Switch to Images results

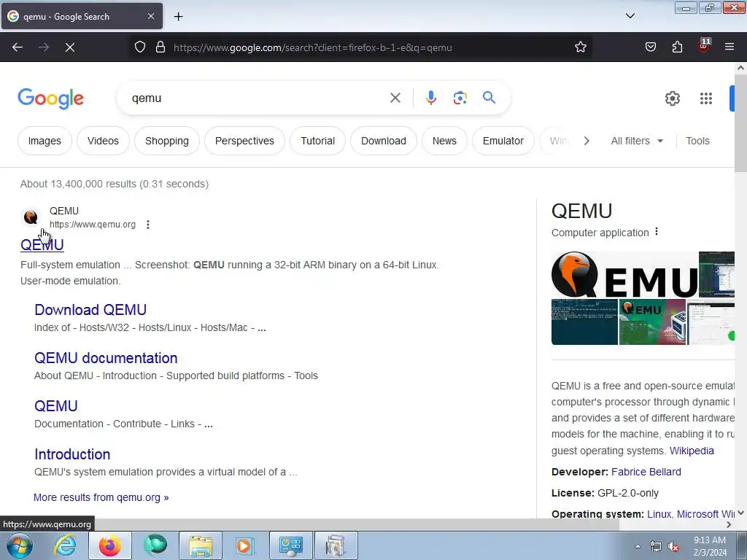pyautogui.click(x=44, y=141)
